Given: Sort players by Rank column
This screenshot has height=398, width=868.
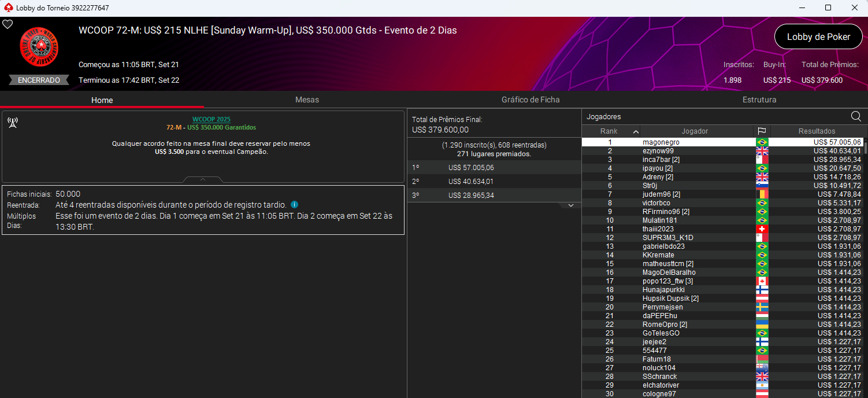Looking at the screenshot, I should (x=611, y=131).
